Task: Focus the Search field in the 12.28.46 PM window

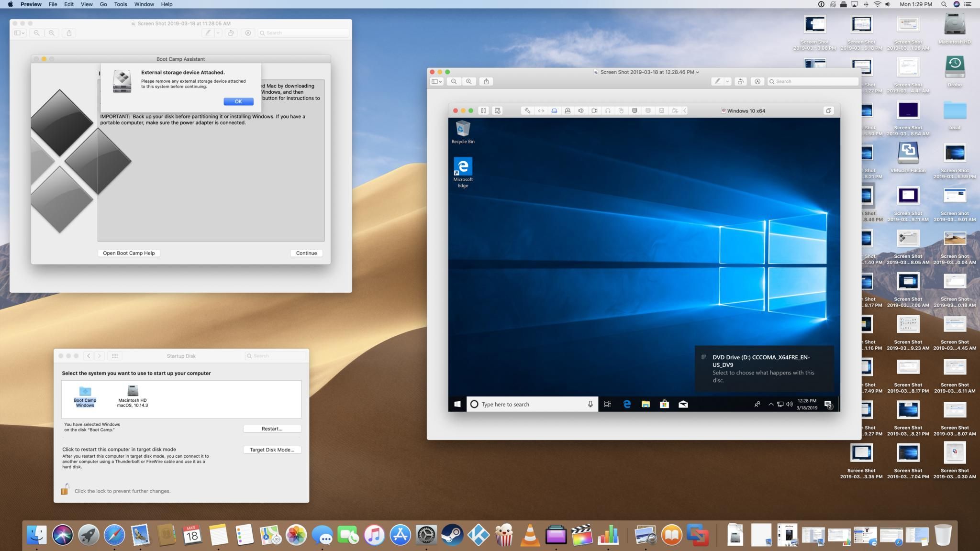Action: coord(812,81)
